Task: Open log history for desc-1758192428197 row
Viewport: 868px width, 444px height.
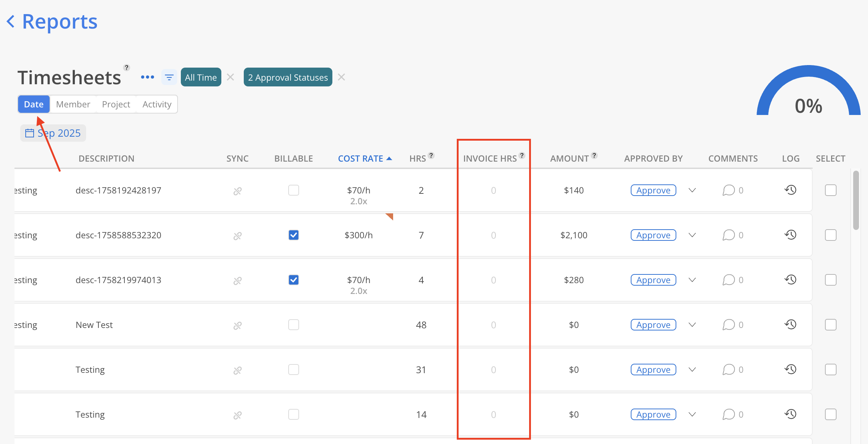Action: tap(791, 190)
